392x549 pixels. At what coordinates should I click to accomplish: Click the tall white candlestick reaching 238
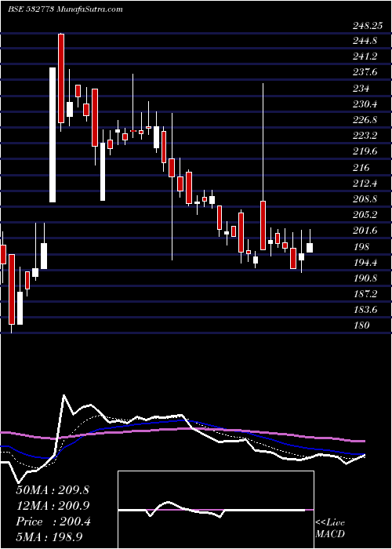tap(53, 135)
